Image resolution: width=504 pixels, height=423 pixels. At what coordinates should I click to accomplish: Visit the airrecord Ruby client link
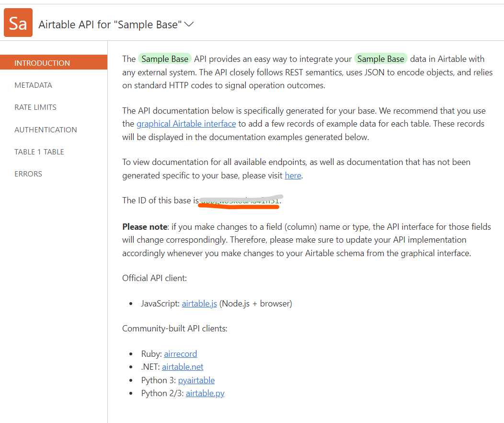180,354
